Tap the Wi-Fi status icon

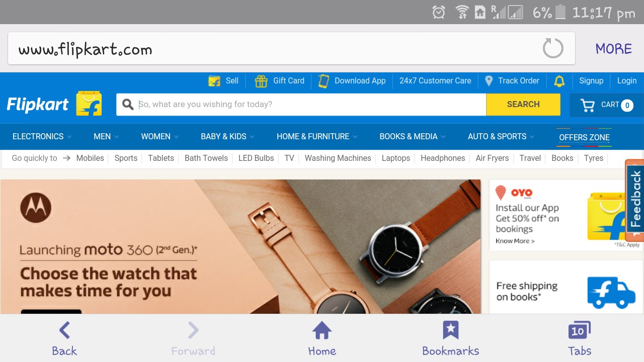tap(462, 12)
